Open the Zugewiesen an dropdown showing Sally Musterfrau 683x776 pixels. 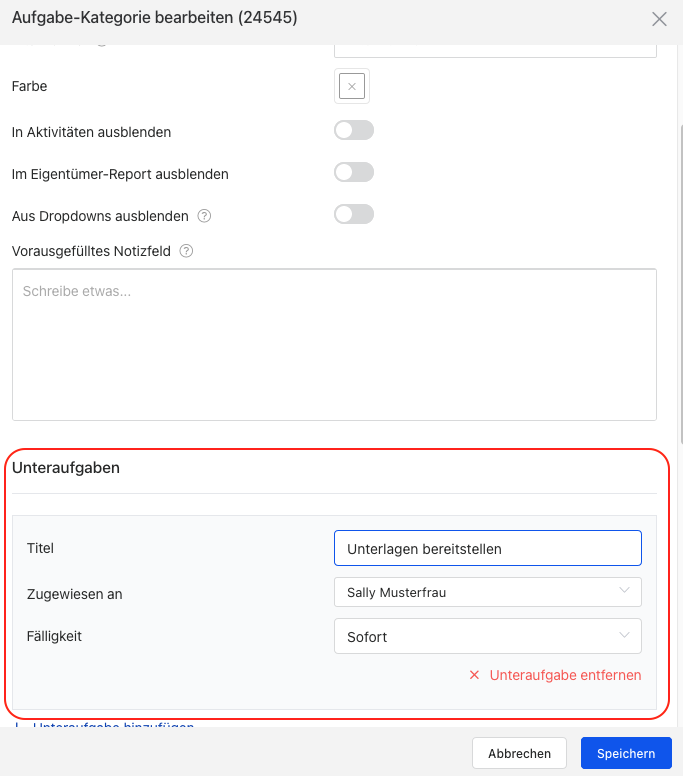pos(487,593)
